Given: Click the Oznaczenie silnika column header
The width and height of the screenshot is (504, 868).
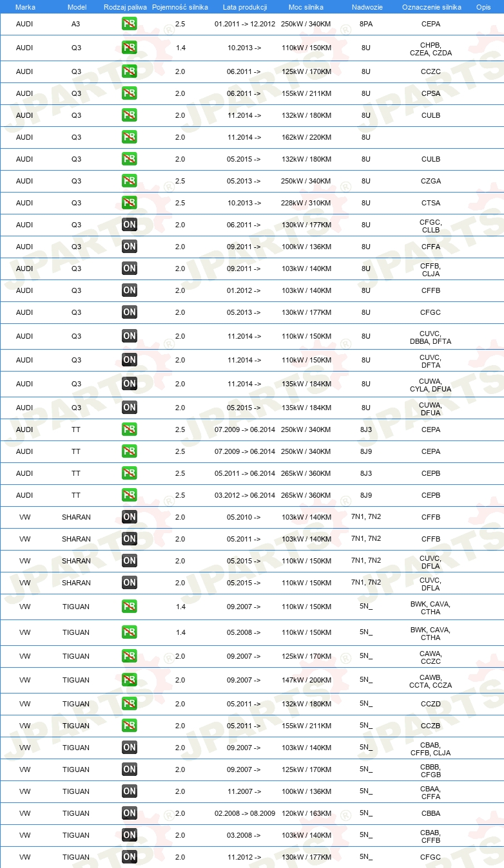Looking at the screenshot, I should click(x=431, y=6).
